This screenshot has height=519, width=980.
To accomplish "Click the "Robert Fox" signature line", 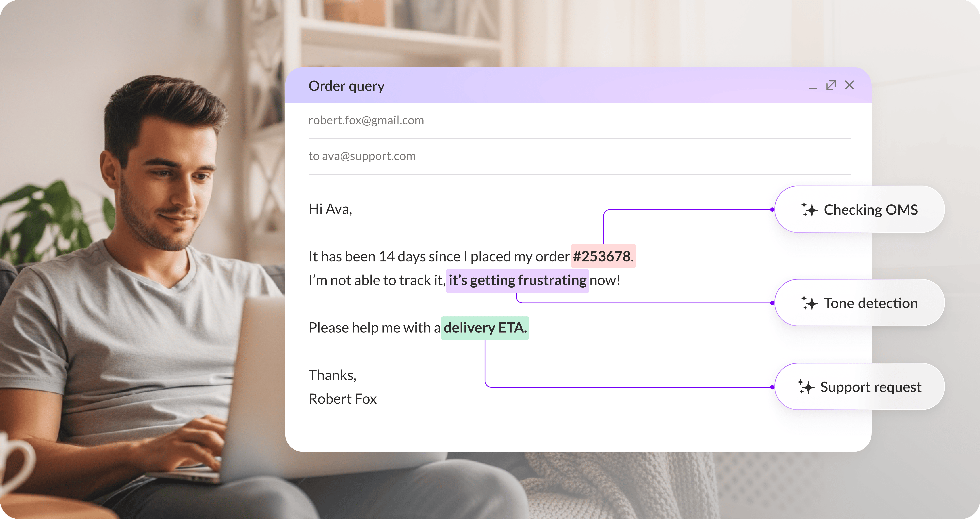I will [x=342, y=399].
